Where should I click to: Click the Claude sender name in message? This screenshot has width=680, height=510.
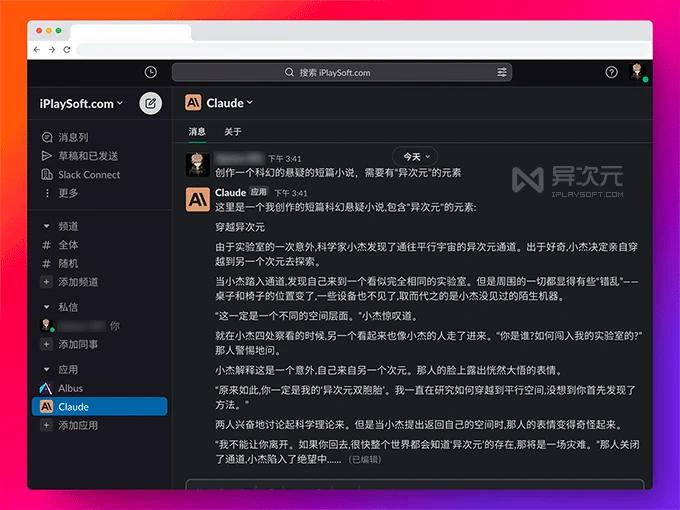230,192
